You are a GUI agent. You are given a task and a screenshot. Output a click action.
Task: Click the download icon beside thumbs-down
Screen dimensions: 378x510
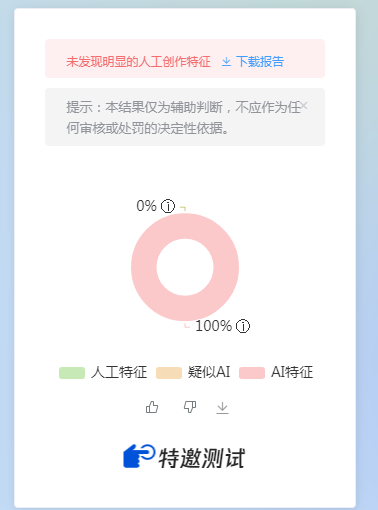point(222,408)
